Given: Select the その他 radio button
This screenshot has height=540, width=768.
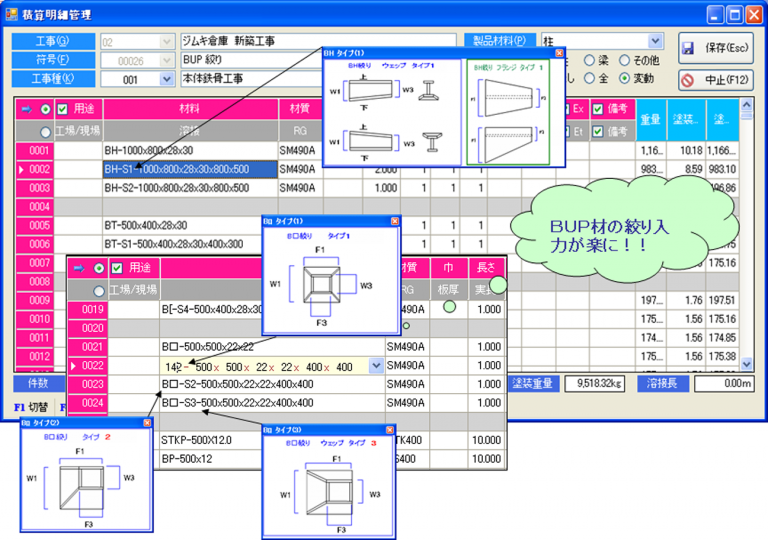Looking at the screenshot, I should tap(624, 60).
